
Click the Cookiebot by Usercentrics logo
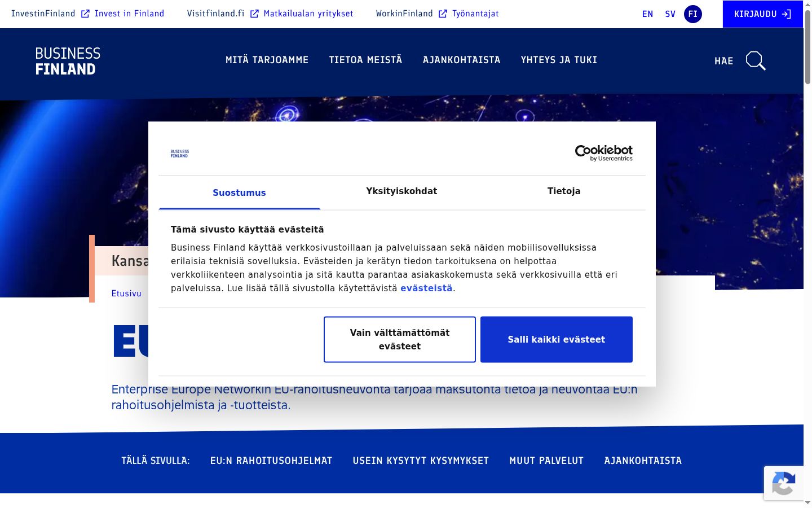(x=603, y=152)
